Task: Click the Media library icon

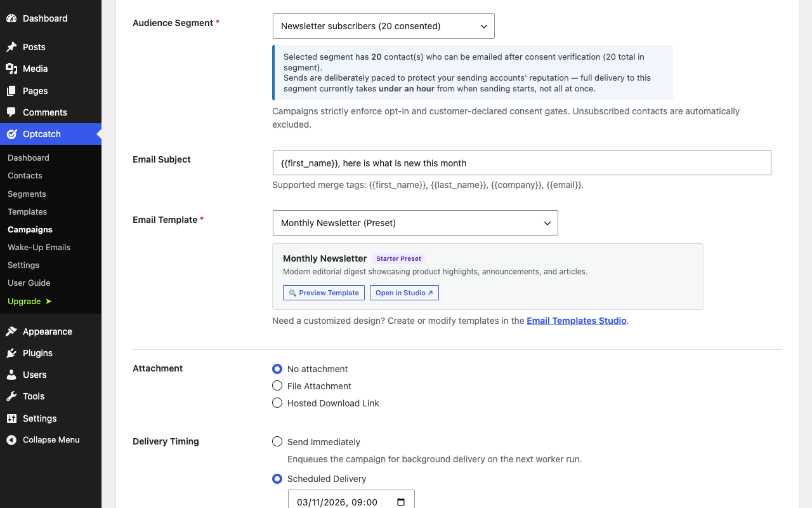Action: click(11, 69)
